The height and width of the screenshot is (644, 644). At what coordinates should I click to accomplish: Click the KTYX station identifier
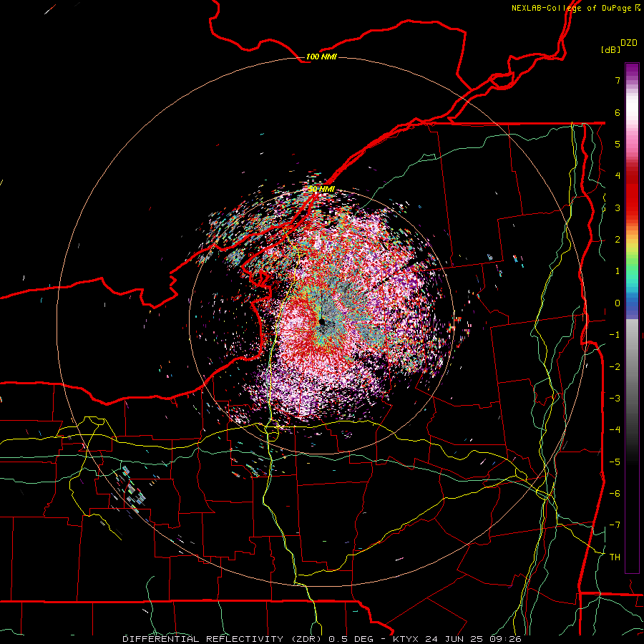(406, 639)
